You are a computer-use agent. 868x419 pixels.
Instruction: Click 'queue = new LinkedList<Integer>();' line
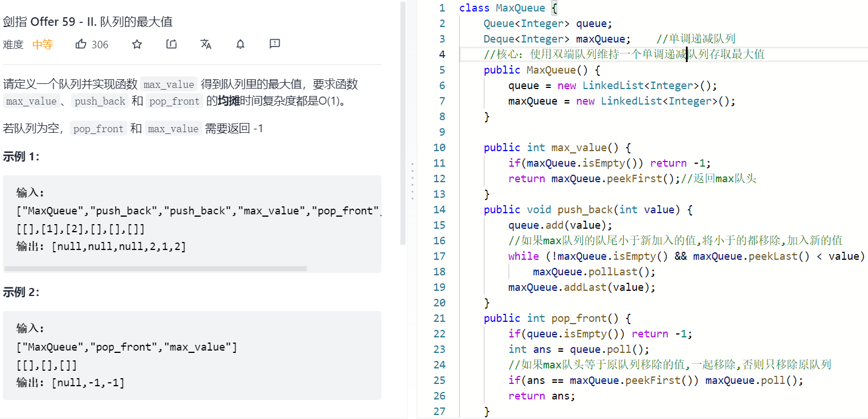(x=613, y=86)
